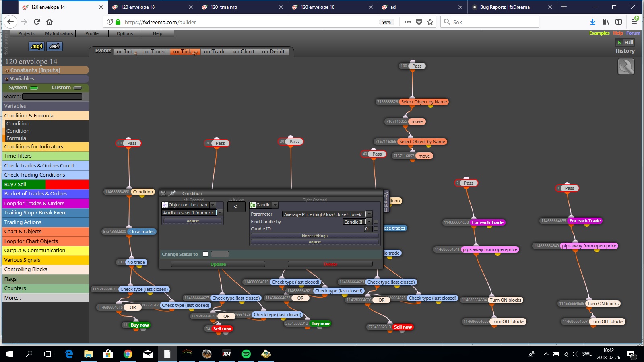Bookmark this page with the star icon
This screenshot has height=362, width=644.
(430, 22)
